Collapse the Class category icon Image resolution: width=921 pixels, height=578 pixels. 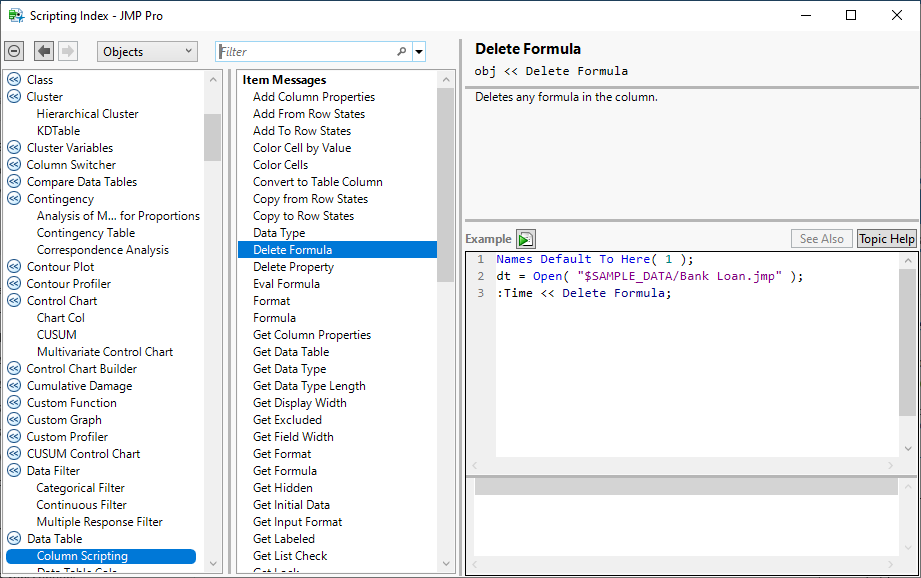tap(14, 79)
